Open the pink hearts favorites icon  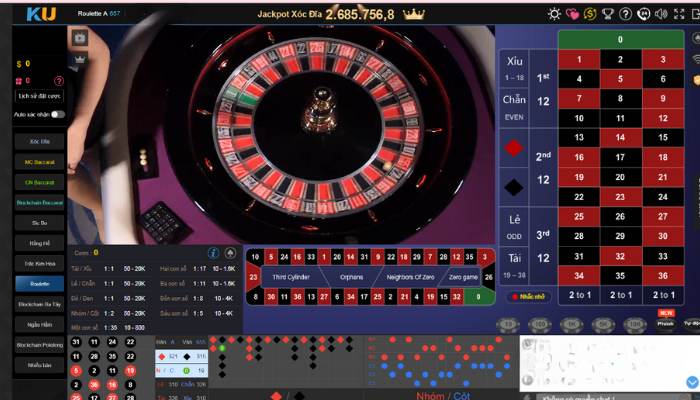click(572, 14)
